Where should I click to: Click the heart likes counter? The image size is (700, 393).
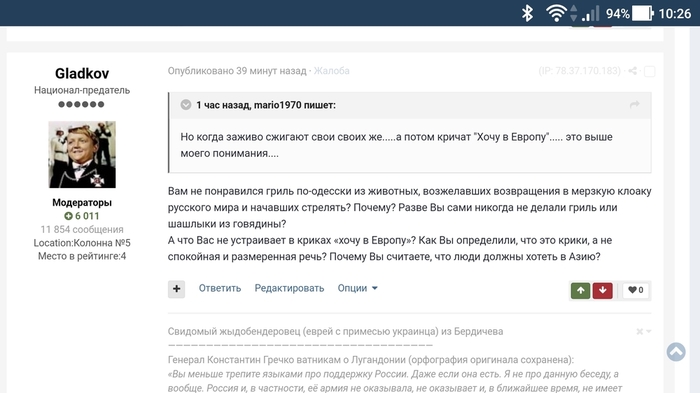tap(636, 290)
